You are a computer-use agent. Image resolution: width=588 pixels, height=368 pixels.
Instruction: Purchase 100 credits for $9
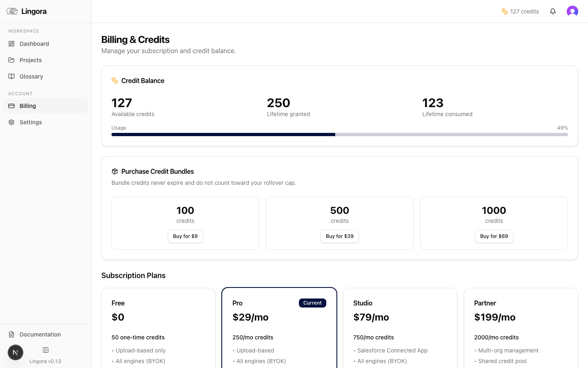[x=185, y=236]
